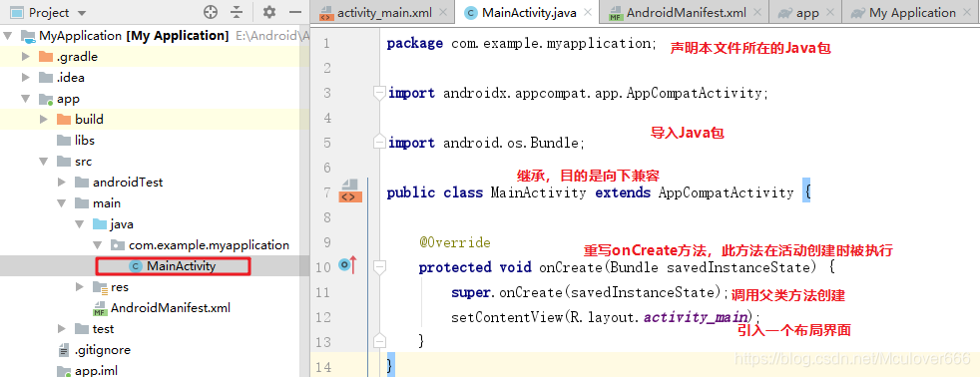Click the override method gutter icon
This screenshot has width=980, height=377.
pos(347,266)
